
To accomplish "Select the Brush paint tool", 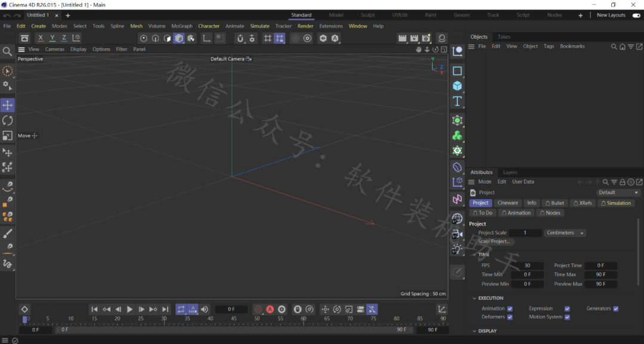I will click(x=7, y=234).
